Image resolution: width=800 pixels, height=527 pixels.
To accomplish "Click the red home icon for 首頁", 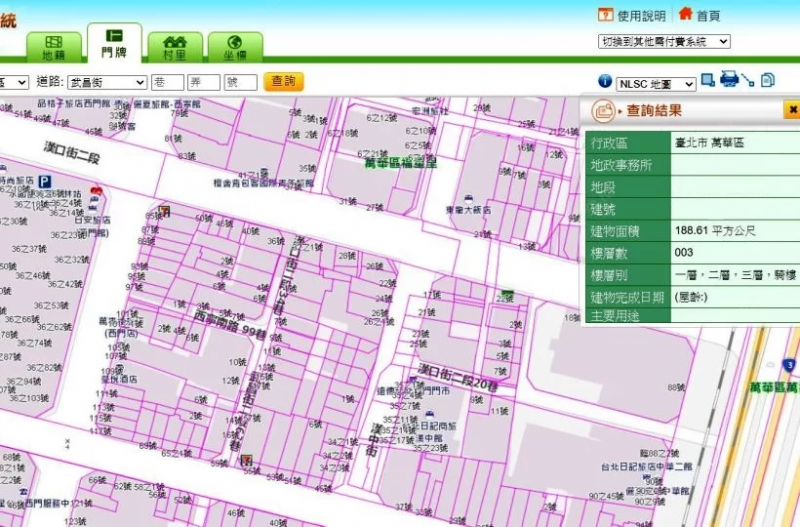I will click(686, 14).
